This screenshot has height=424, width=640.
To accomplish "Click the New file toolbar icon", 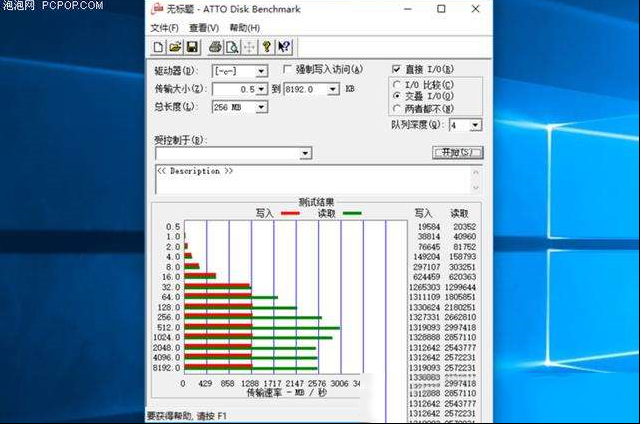I will click(158, 47).
